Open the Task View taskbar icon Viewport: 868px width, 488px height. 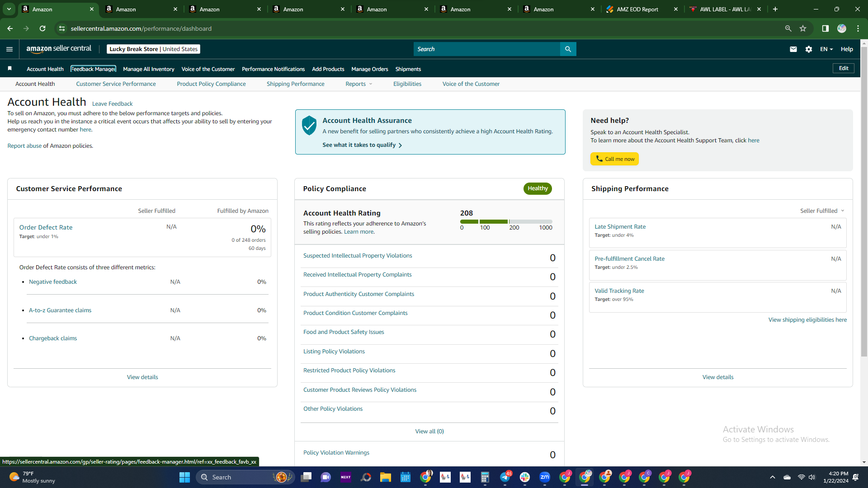point(306,477)
